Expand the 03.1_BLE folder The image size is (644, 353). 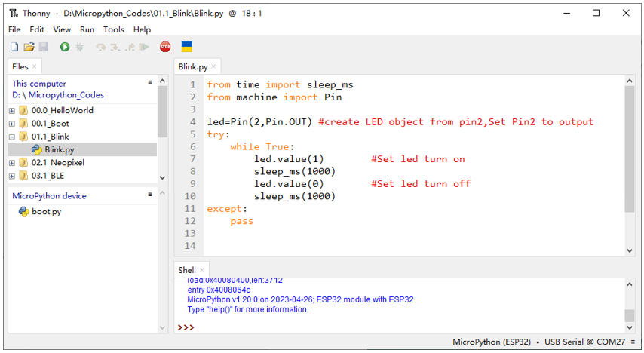point(12,176)
